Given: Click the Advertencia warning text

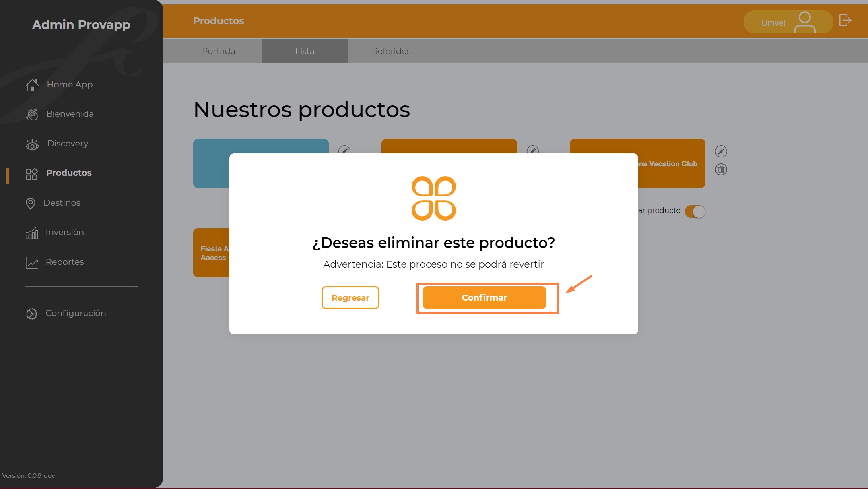Looking at the screenshot, I should pos(433,264).
